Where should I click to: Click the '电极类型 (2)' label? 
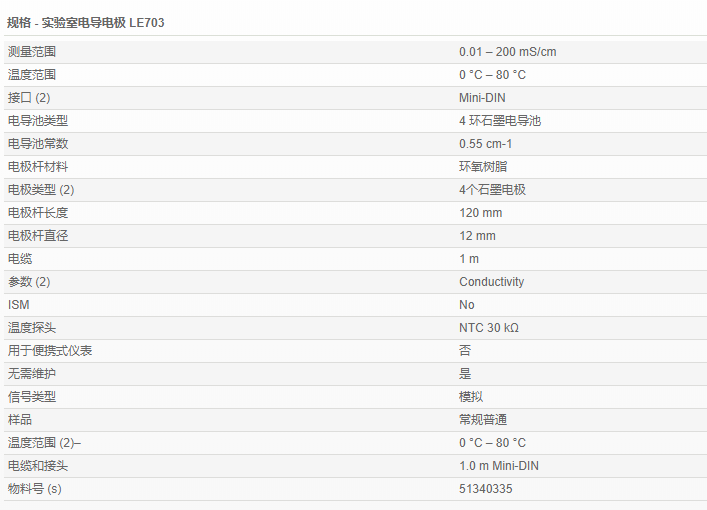point(41,190)
